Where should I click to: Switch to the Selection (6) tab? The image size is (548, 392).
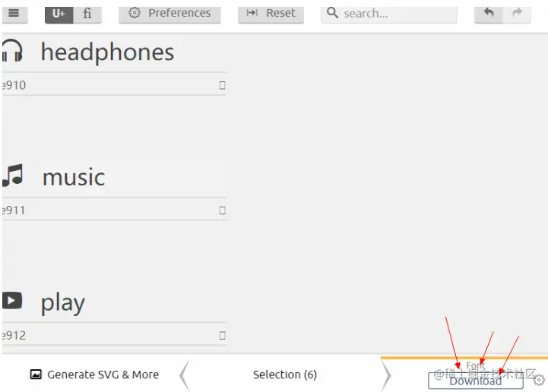[285, 375]
